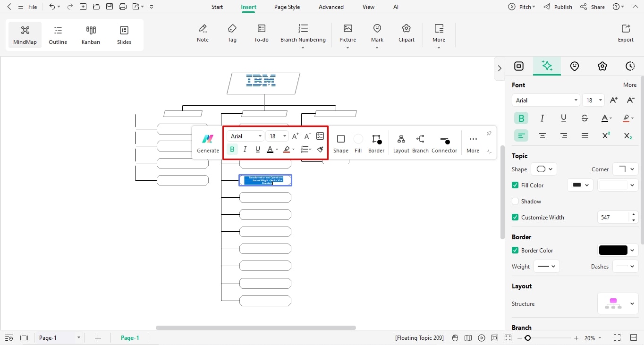Save the document with disk icon
This screenshot has height=345, width=644.
click(x=110, y=7)
